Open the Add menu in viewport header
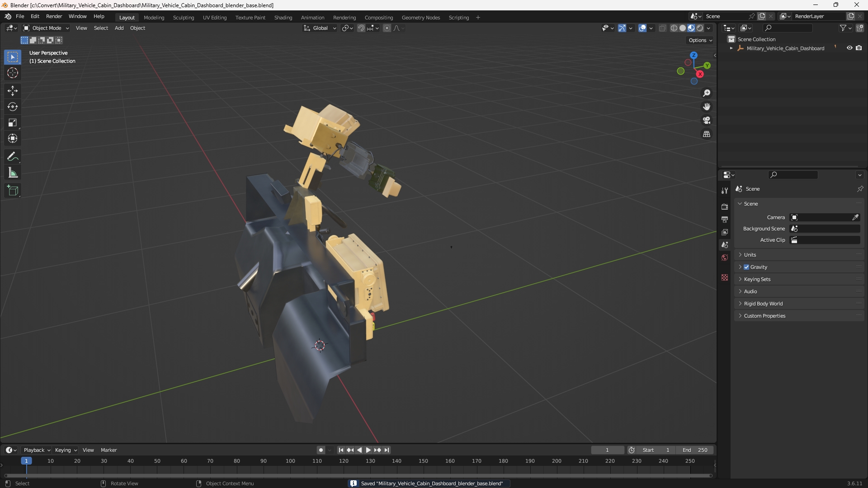The image size is (868, 488). point(119,28)
